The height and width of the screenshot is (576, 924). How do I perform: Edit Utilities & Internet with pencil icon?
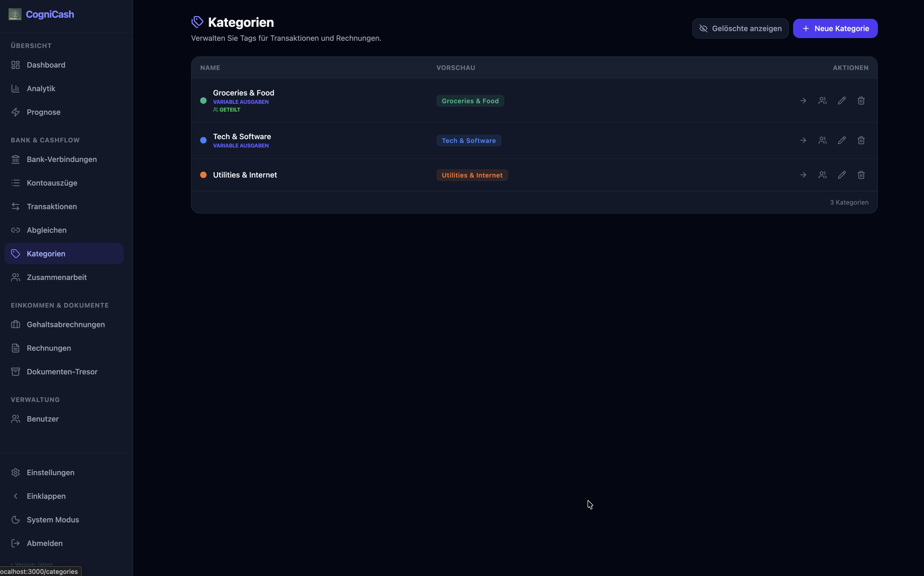(842, 175)
